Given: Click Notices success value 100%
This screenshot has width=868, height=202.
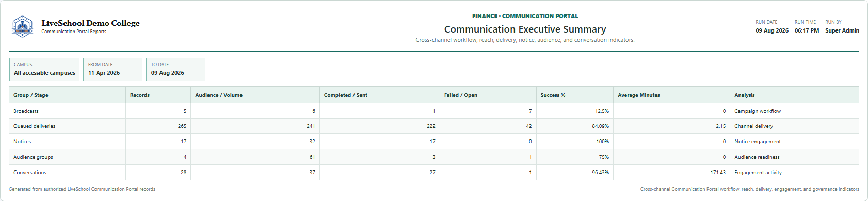Looking at the screenshot, I should coord(603,142).
